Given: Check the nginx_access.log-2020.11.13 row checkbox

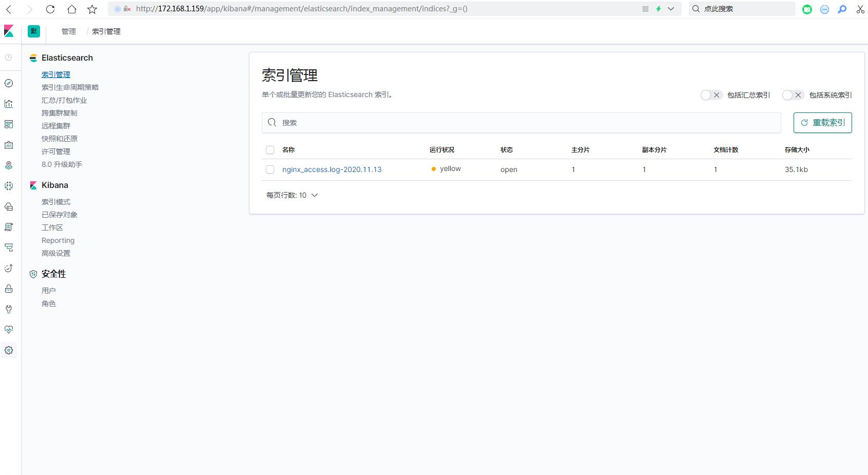Looking at the screenshot, I should (x=270, y=169).
